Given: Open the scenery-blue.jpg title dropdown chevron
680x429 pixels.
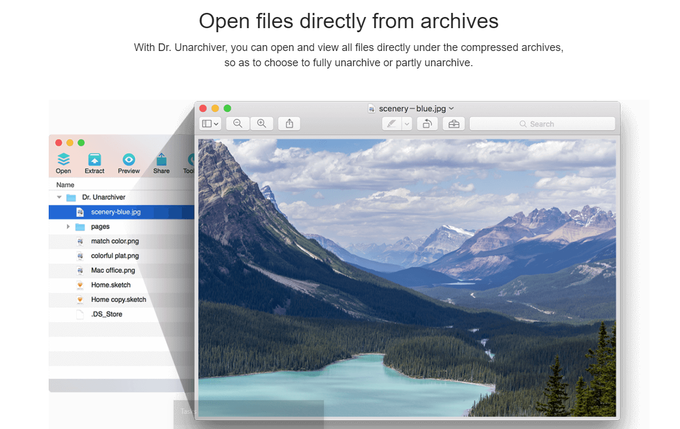Looking at the screenshot, I should (451, 108).
